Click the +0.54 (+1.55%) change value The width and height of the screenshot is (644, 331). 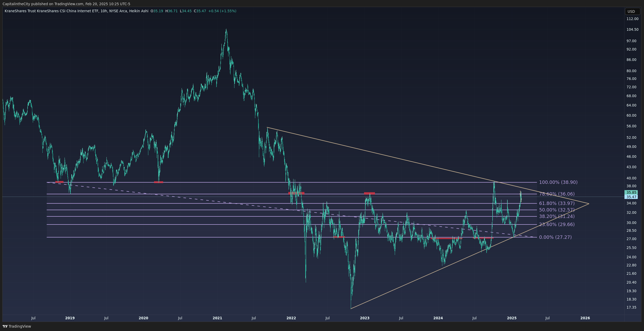[222, 11]
